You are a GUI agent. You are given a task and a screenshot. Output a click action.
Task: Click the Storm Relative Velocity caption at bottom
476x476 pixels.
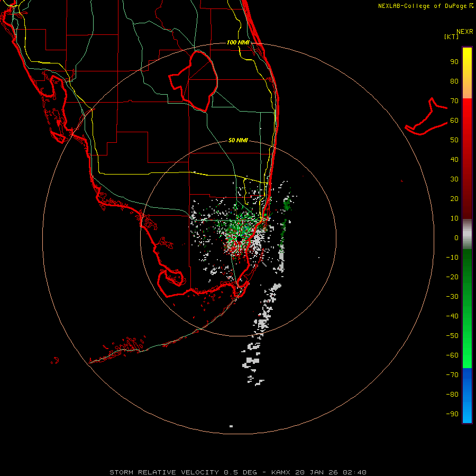click(x=238, y=472)
